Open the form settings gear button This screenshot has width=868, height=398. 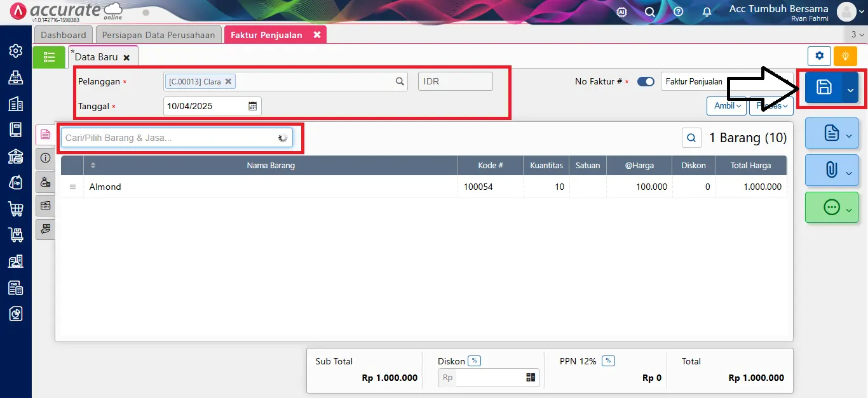[x=819, y=56]
